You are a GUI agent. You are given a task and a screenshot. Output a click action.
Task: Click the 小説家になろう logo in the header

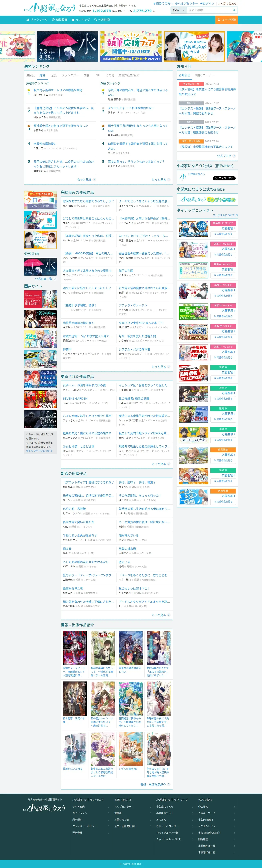(x=50, y=7)
